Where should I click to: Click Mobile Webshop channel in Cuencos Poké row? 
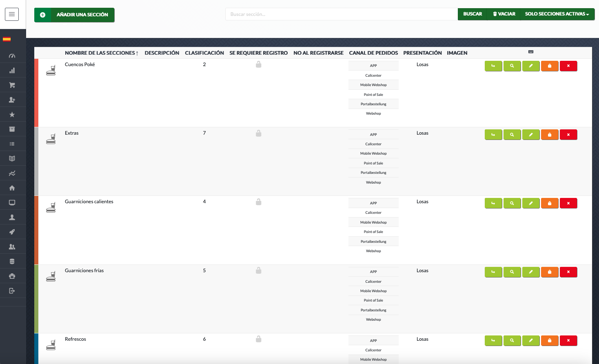click(373, 85)
